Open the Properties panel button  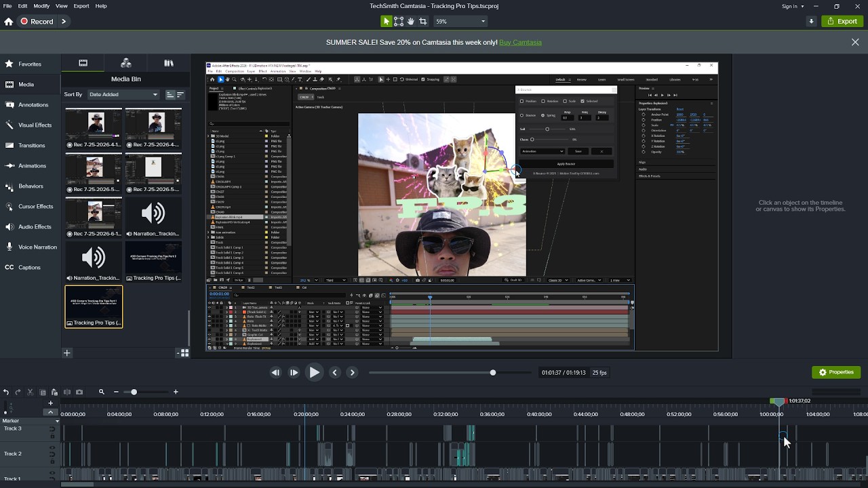[x=836, y=372]
